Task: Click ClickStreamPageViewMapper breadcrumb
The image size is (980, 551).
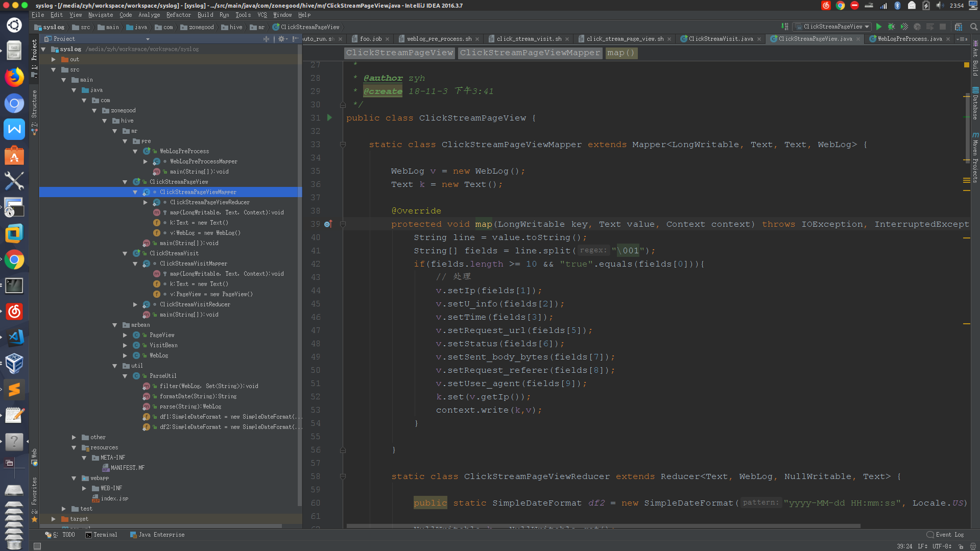Action: coord(530,53)
